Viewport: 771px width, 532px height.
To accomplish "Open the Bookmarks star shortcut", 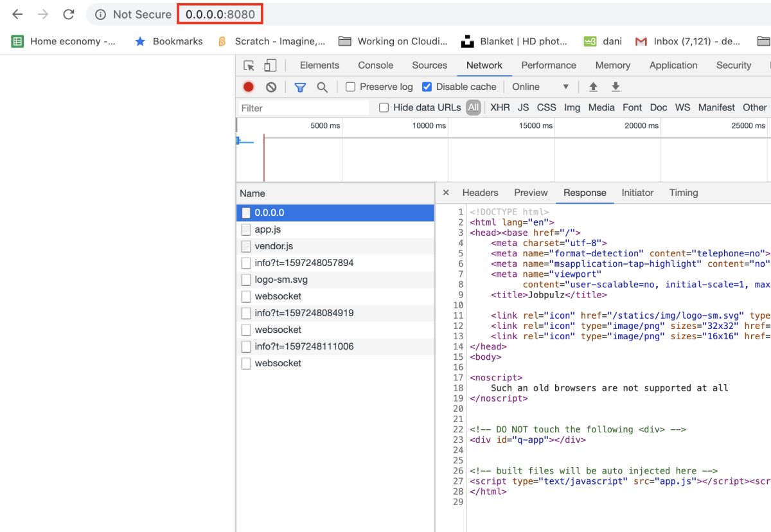I will [168, 41].
